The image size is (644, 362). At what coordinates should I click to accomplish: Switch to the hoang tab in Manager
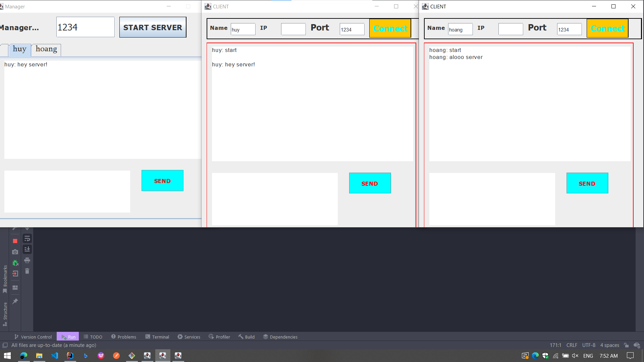click(46, 49)
